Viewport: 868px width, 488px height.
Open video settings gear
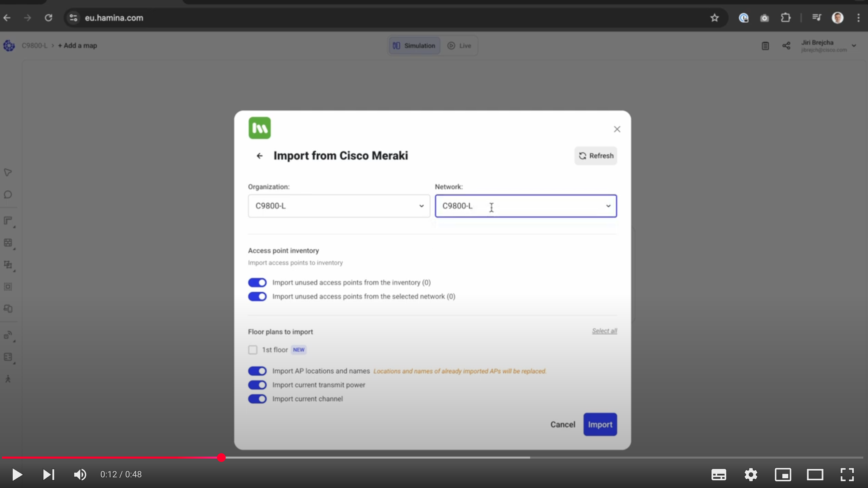(x=751, y=475)
